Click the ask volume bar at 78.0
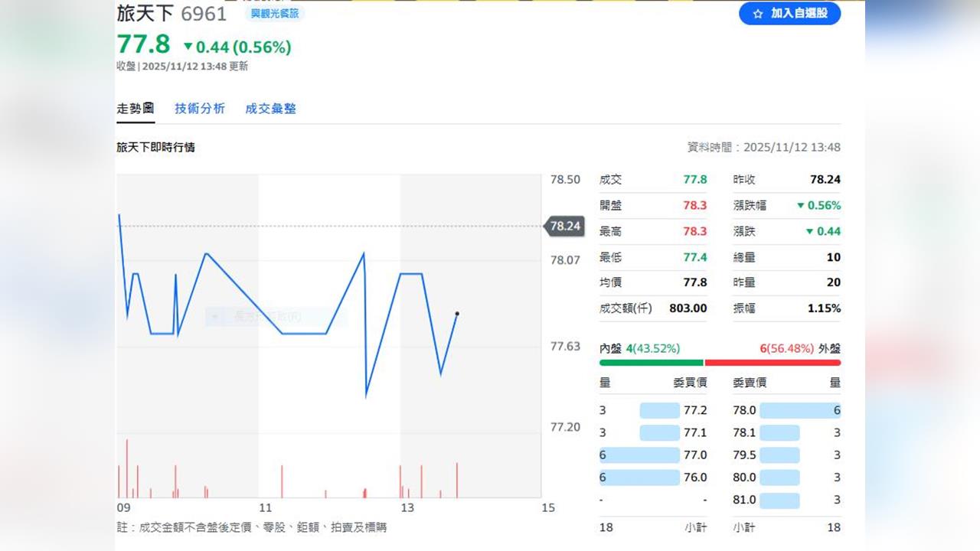This screenshot has width=980, height=551. click(x=799, y=410)
